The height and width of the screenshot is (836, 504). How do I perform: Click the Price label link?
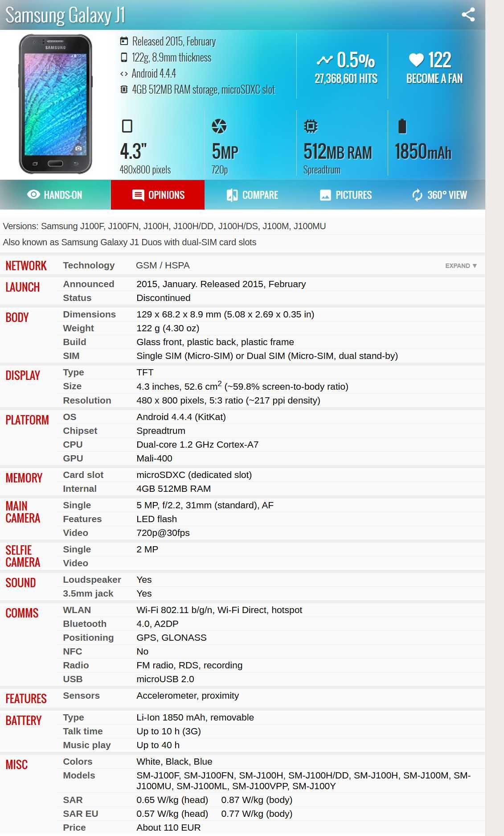click(74, 828)
